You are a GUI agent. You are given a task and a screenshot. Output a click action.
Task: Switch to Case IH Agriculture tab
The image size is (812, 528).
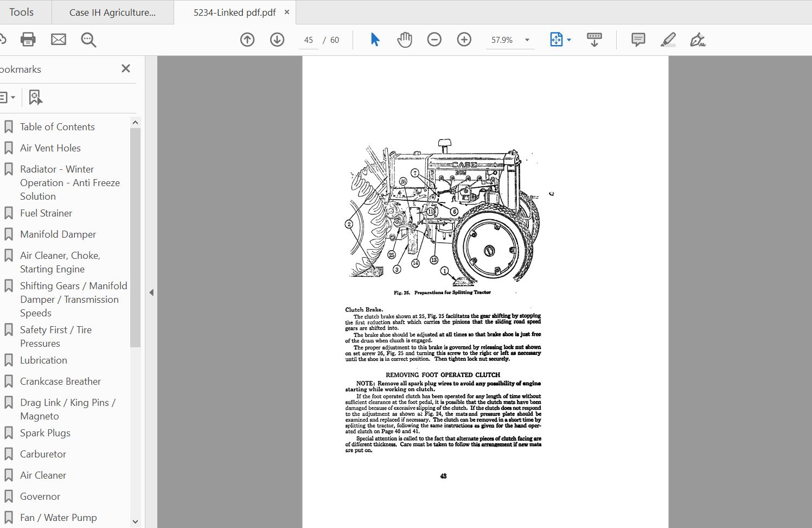(x=112, y=12)
